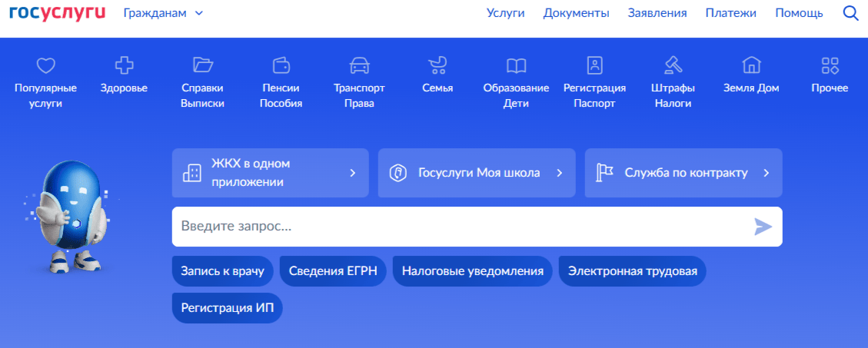Open the Семья stroller icon
This screenshot has height=348, width=868.
click(x=437, y=65)
